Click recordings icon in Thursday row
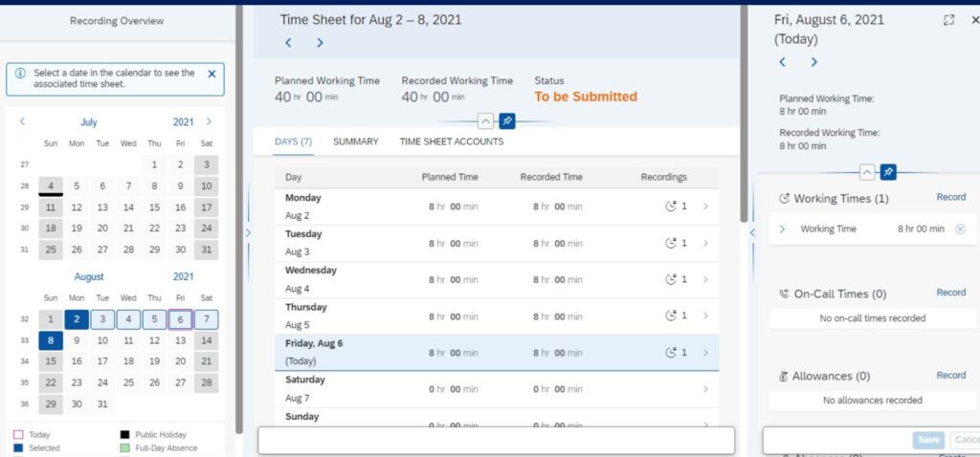This screenshot has width=980, height=457. pyautogui.click(x=672, y=316)
